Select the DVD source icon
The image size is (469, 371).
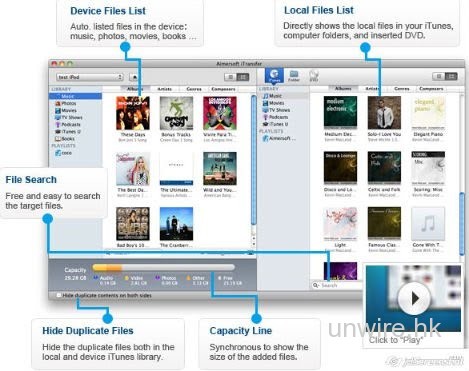(314, 76)
